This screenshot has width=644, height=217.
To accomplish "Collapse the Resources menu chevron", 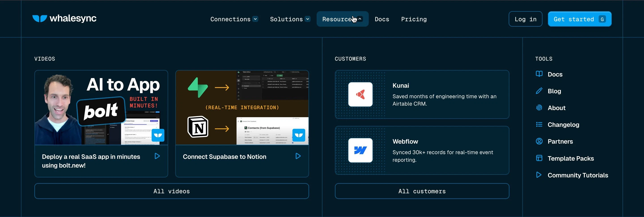I will [360, 19].
